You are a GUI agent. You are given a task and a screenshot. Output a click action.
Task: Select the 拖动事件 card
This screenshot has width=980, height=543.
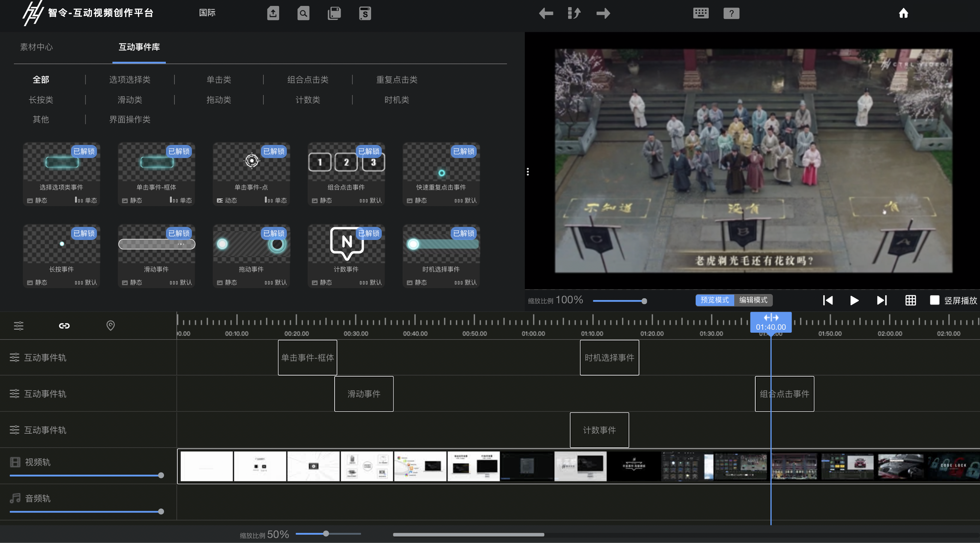(x=251, y=256)
